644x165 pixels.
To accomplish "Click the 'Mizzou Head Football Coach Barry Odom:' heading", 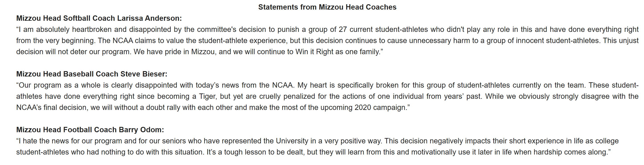I will coord(90,130).
